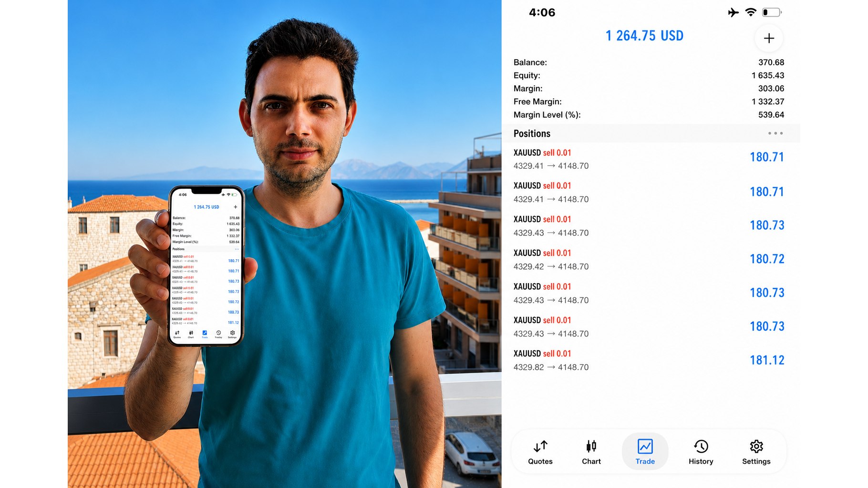Screen dimensions: 868x488
Task: Open the History tab
Action: (701, 451)
